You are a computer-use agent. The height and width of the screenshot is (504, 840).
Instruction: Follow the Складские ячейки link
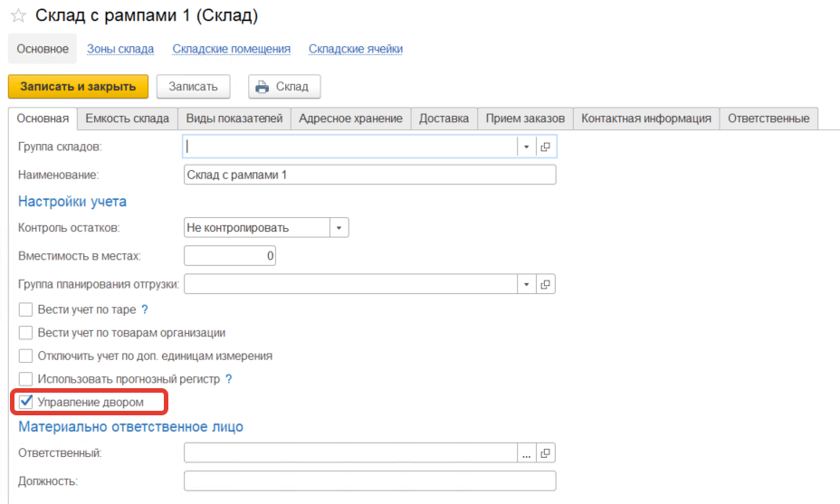[356, 49]
